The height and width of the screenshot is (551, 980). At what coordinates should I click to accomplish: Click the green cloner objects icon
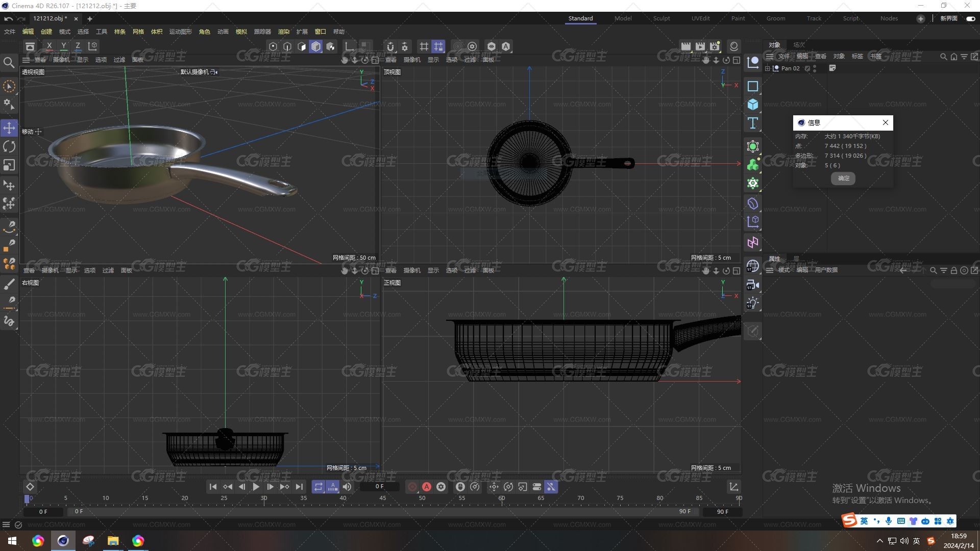pyautogui.click(x=753, y=165)
